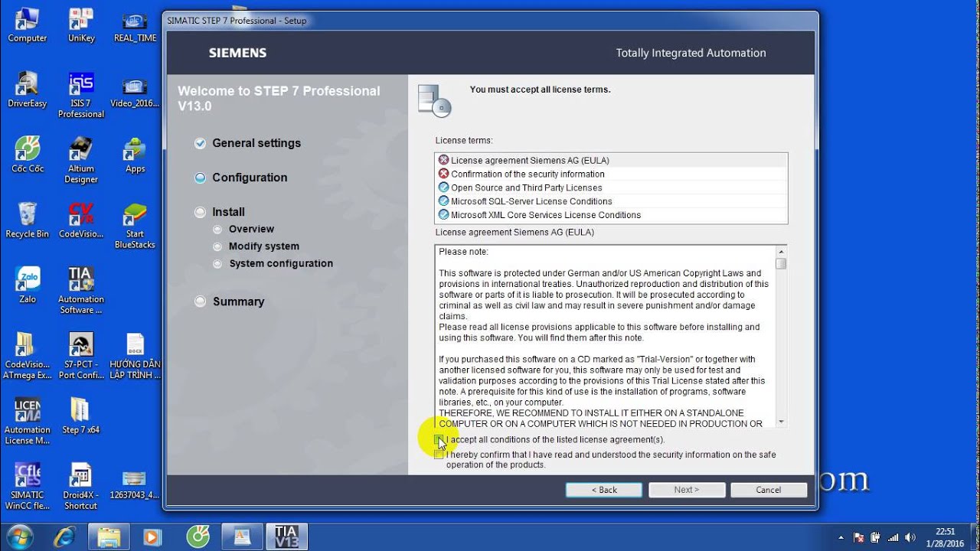The width and height of the screenshot is (980, 551).
Task: Click the license text scroll up arrow
Action: click(x=781, y=252)
